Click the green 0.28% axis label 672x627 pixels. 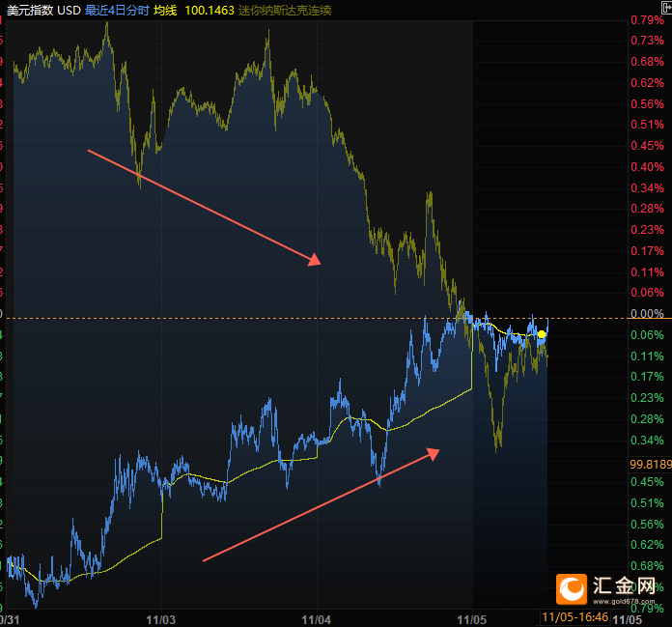click(647, 419)
